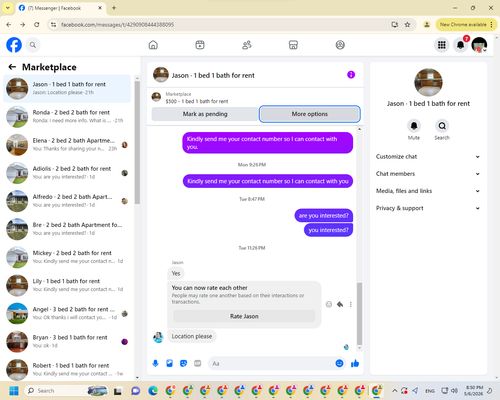Click the Windows taskbar Search box

[66, 391]
